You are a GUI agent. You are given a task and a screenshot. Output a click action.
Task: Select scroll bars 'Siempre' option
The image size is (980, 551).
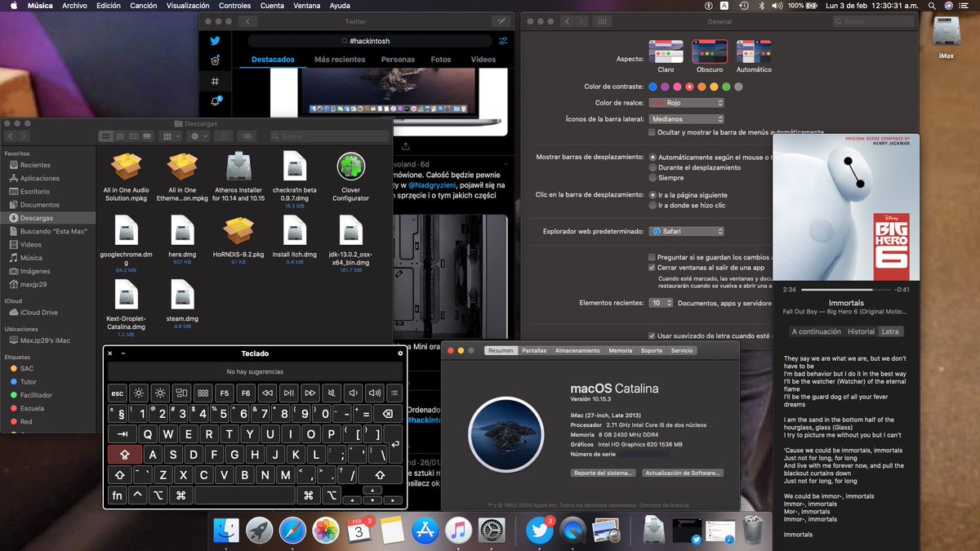tap(653, 178)
